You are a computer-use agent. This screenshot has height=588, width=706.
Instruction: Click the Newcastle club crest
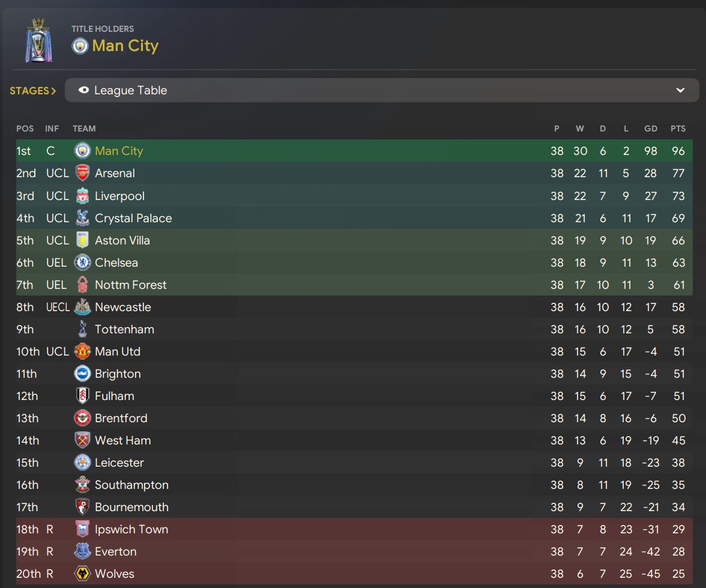pos(82,307)
